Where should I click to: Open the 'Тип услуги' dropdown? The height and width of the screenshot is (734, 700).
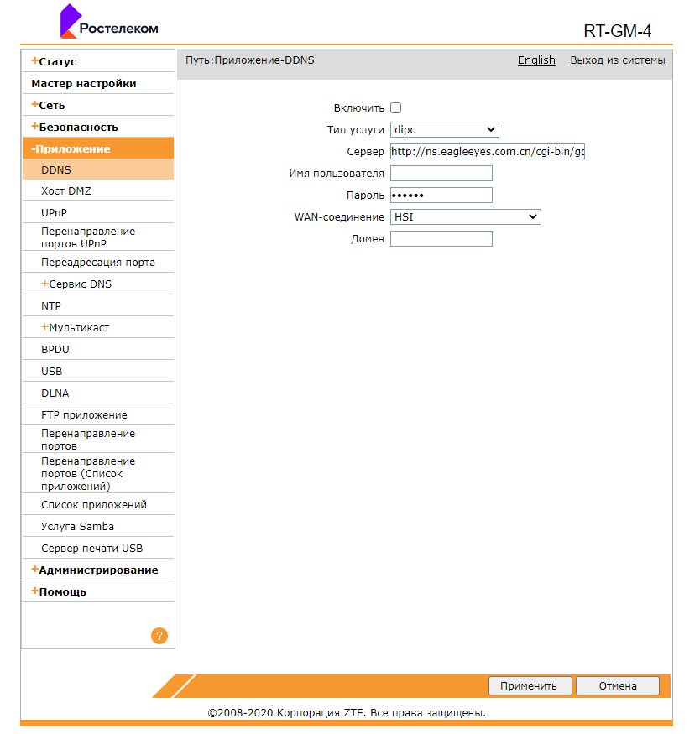(445, 130)
